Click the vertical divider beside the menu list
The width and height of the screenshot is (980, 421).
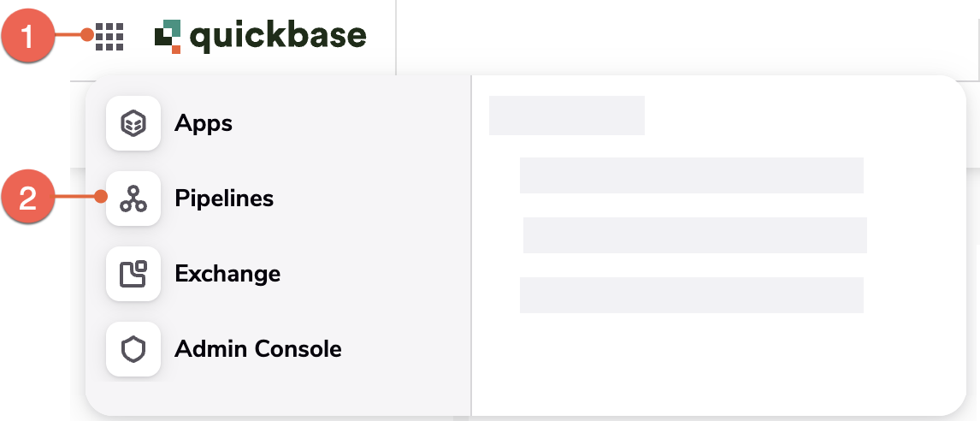coord(471,246)
